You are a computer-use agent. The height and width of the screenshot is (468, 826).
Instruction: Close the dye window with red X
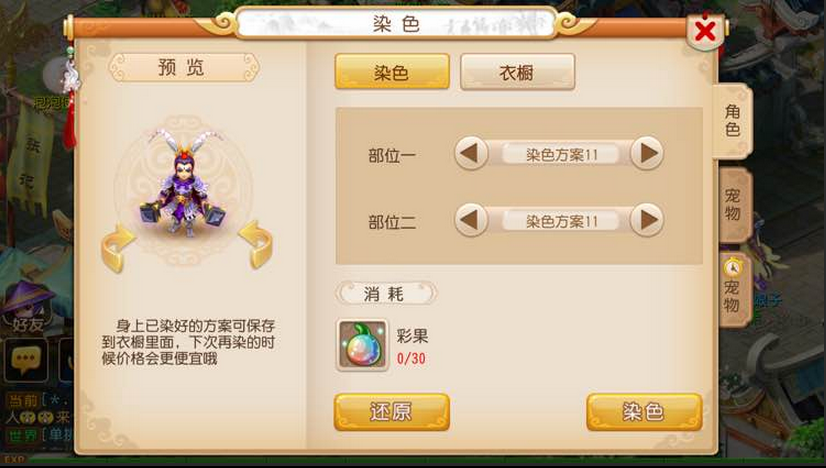point(705,32)
